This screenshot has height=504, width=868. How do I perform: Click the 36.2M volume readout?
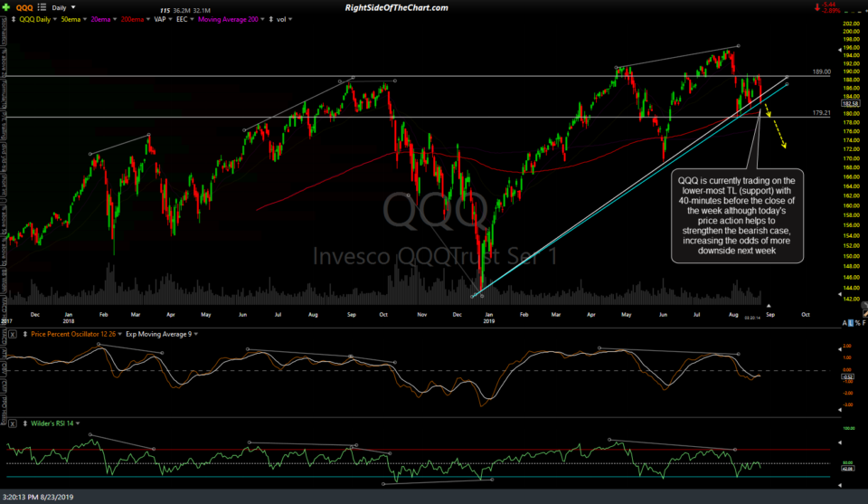pyautogui.click(x=182, y=11)
